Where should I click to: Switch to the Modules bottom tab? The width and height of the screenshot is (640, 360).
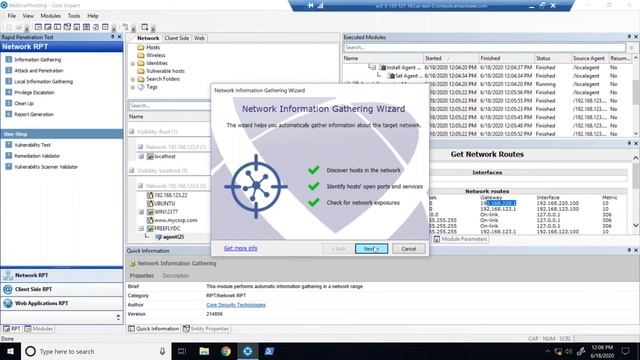[39, 329]
